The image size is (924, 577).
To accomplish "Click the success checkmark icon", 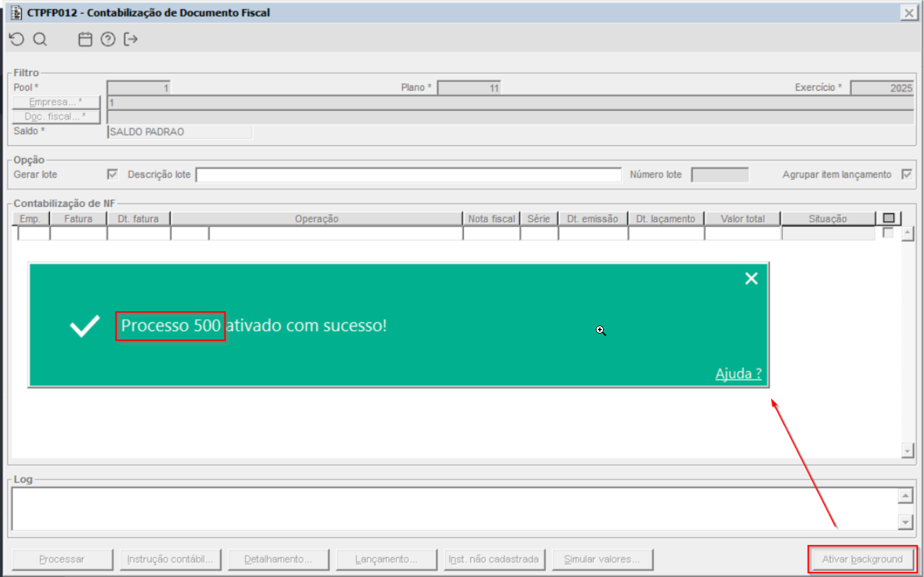I will [x=85, y=326].
